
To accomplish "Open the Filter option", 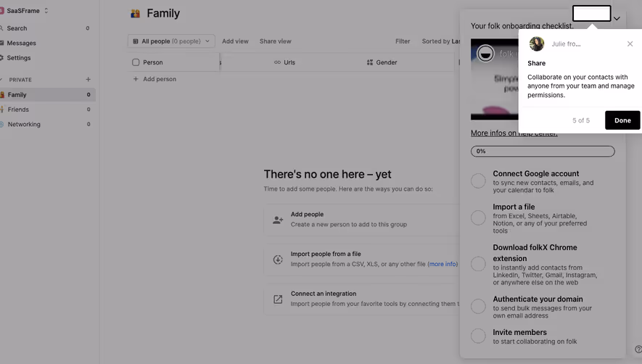I will pos(403,41).
